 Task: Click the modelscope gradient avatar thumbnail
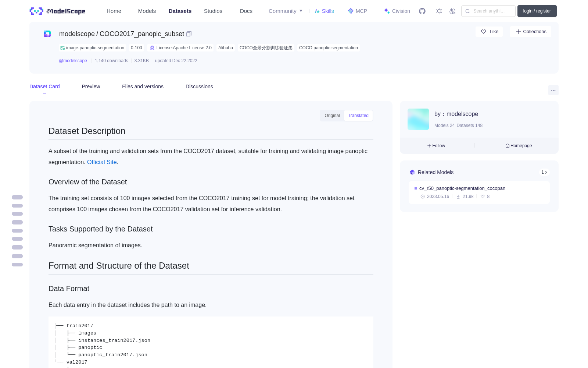pyautogui.click(x=418, y=119)
